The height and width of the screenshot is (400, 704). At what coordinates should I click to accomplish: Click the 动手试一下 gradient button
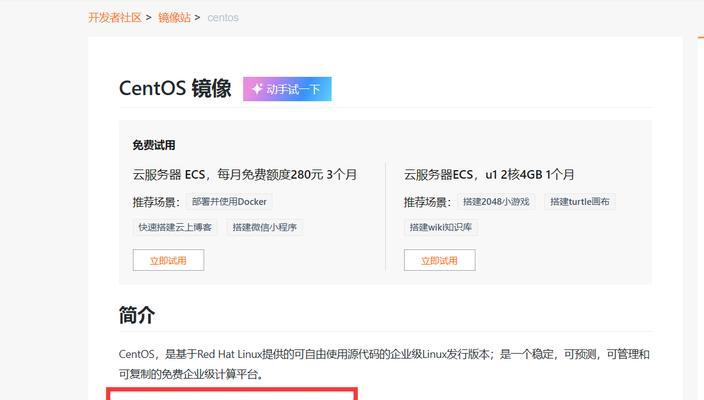point(287,89)
